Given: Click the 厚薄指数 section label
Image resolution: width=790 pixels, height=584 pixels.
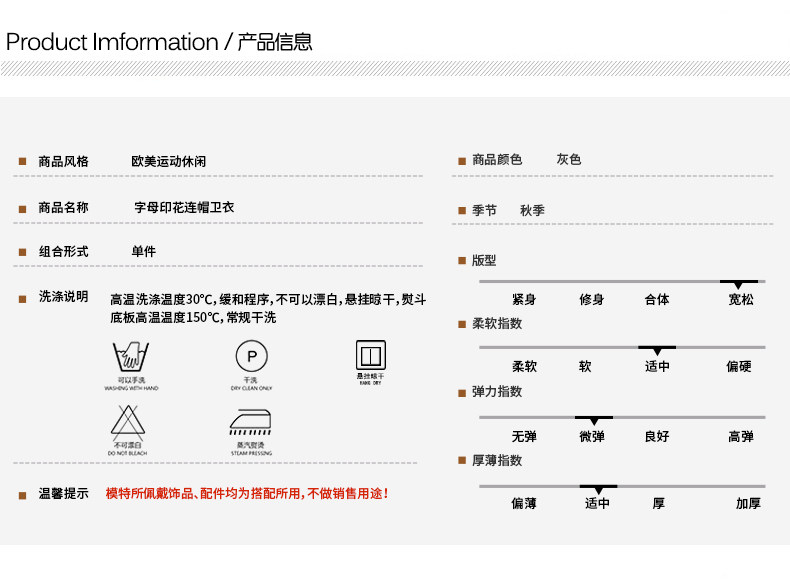Looking at the screenshot, I should 497,460.
